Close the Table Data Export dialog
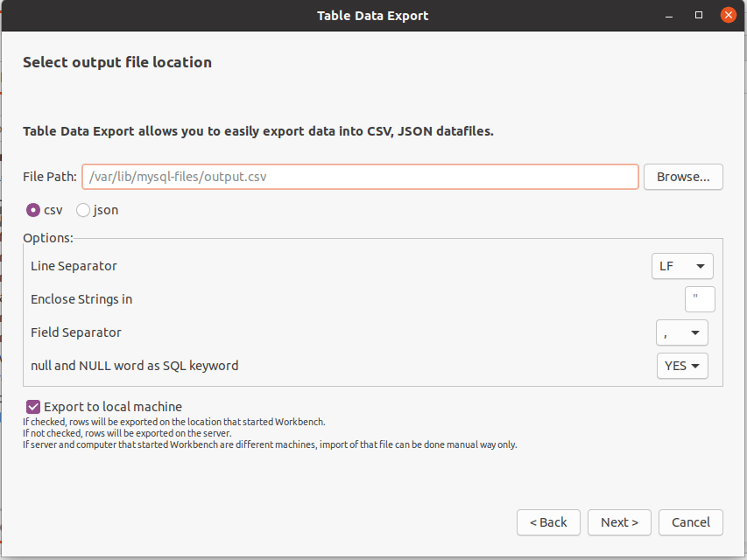This screenshot has width=747, height=560. point(728,15)
